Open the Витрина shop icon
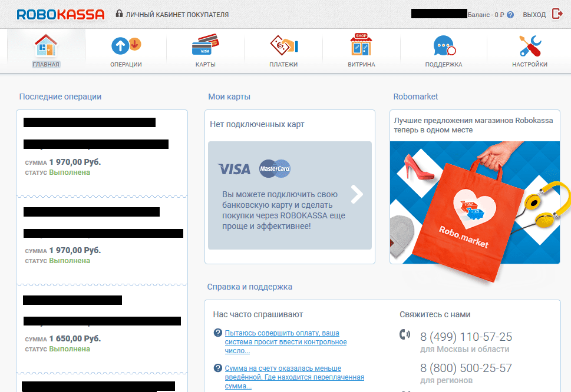The width and height of the screenshot is (571, 392). [x=361, y=44]
